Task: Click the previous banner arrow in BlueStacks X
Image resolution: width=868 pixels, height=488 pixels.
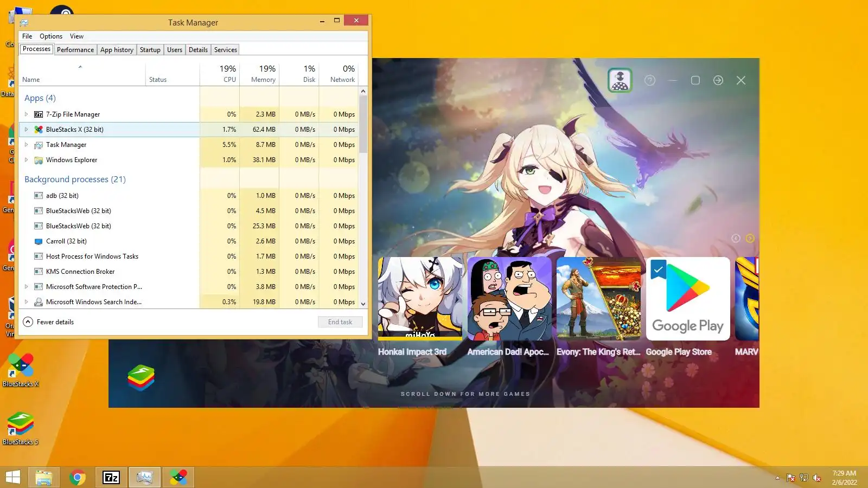Action: pyautogui.click(x=736, y=238)
